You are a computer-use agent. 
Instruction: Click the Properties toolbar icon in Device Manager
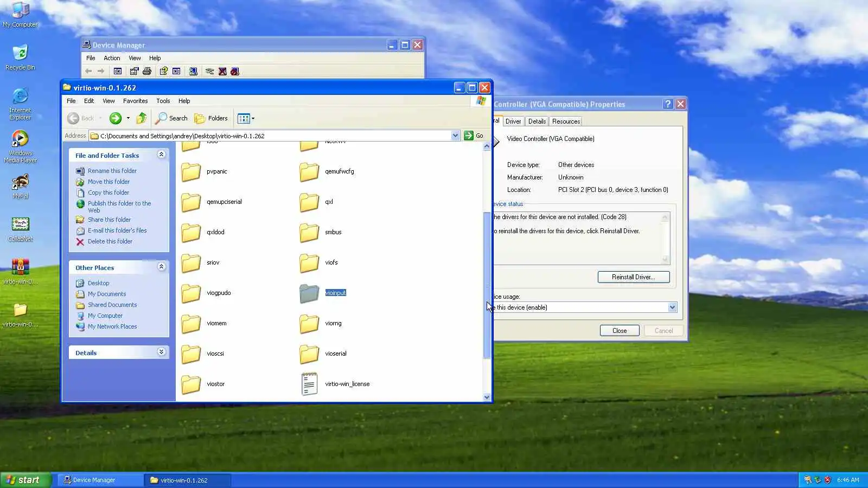(134, 71)
